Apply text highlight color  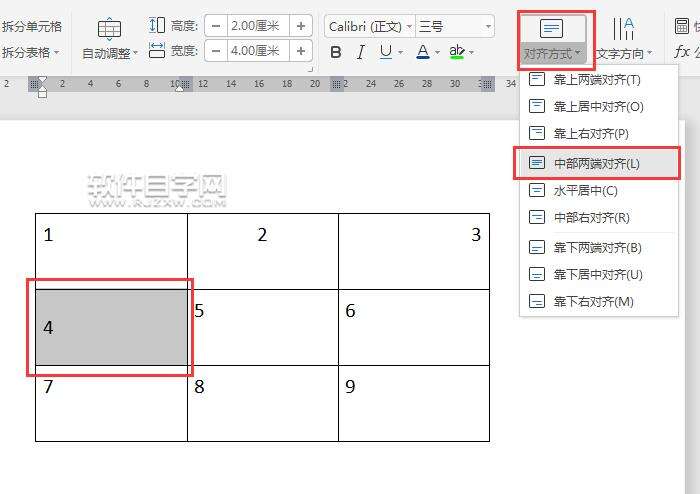[x=457, y=52]
